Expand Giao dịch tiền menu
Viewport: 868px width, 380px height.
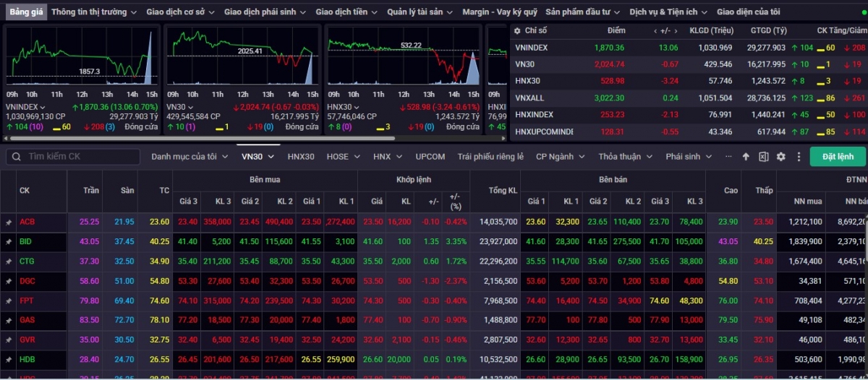346,12
